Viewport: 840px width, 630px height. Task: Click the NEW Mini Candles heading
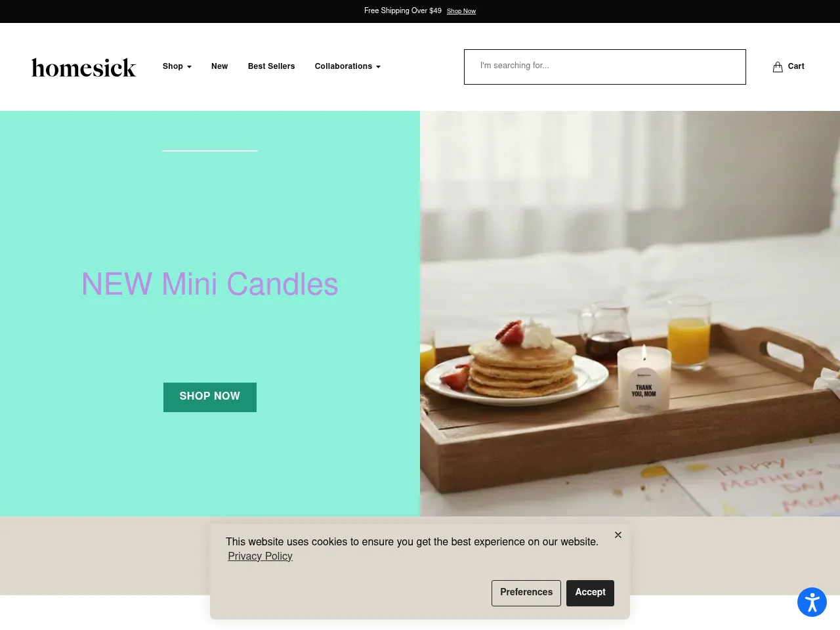(x=210, y=284)
